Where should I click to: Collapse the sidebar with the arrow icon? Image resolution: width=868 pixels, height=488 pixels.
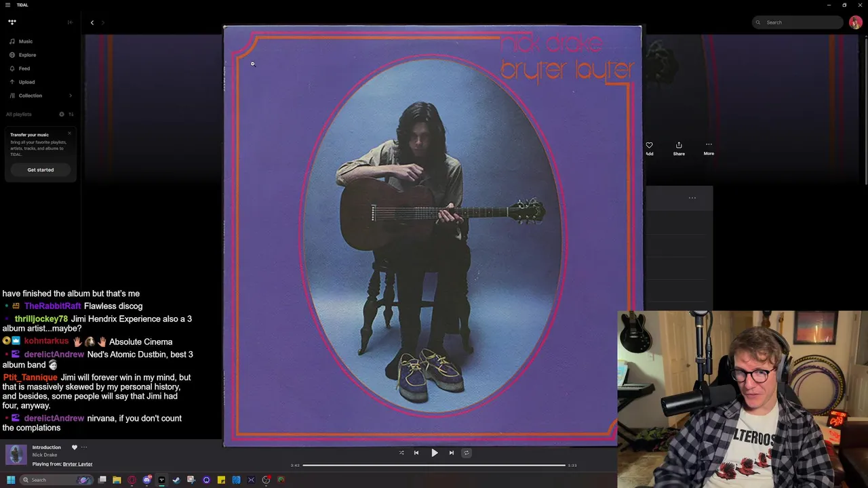tap(70, 22)
